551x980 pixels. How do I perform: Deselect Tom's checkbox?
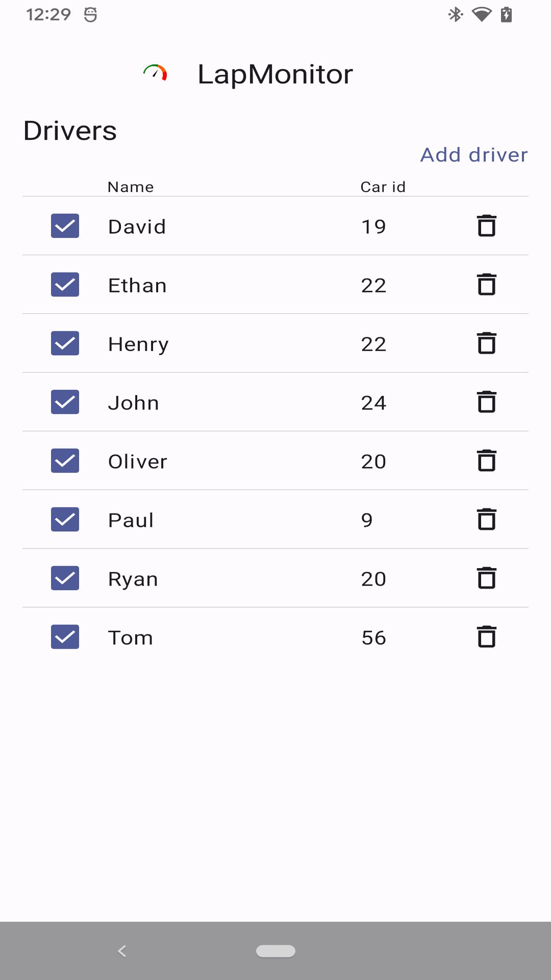pyautogui.click(x=65, y=636)
